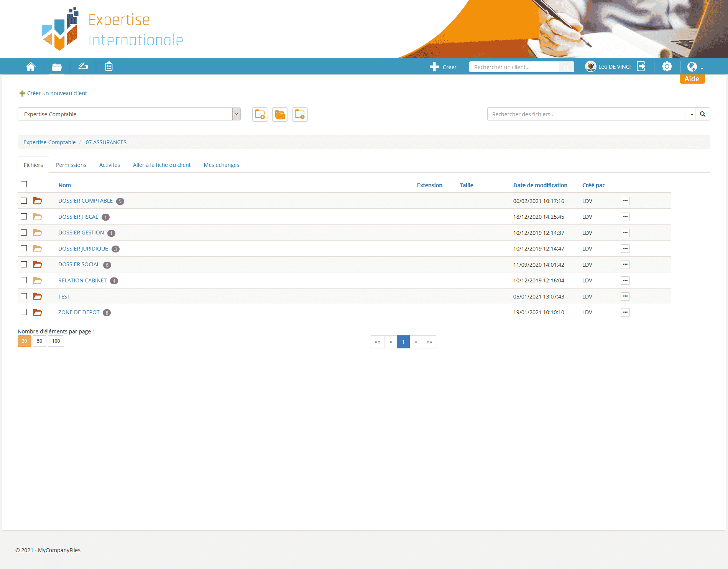This screenshot has width=728, height=569.
Task: Click ZONE DE DEPOT folder icon
Action: (x=38, y=312)
